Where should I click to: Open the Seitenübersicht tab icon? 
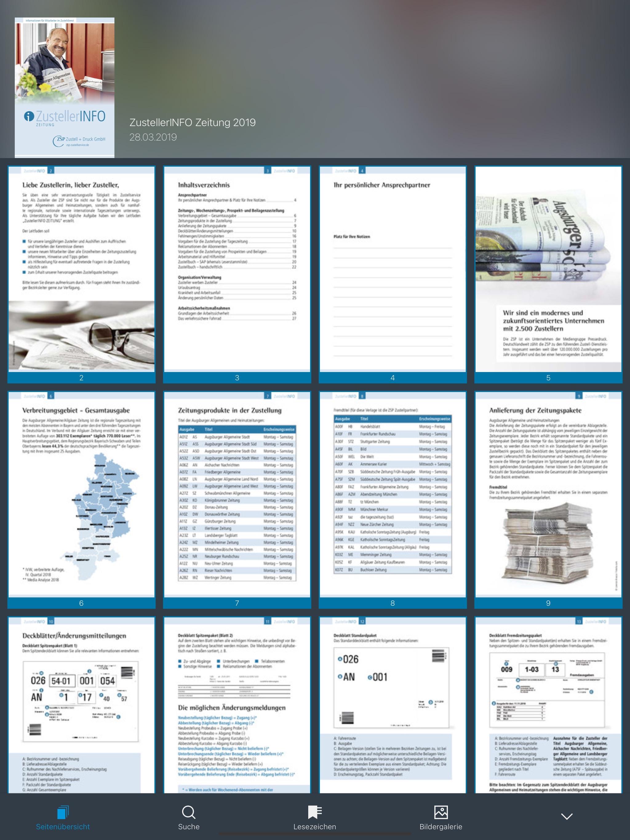63,812
